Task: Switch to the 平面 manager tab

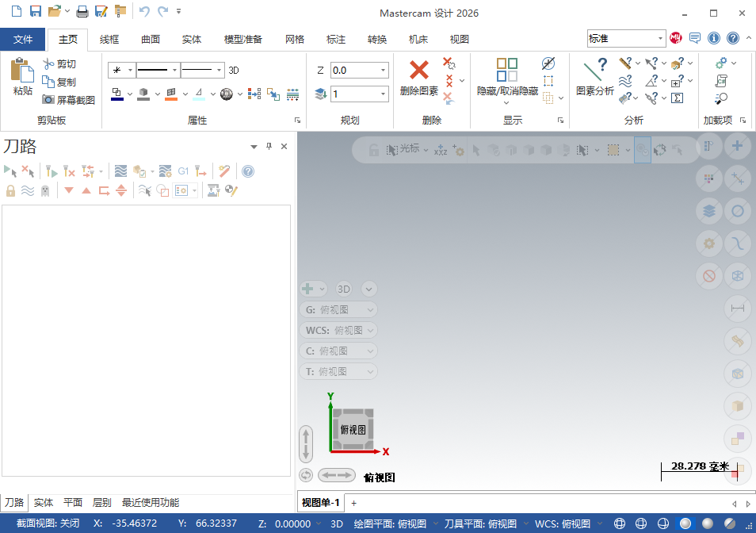Action: 73,503
